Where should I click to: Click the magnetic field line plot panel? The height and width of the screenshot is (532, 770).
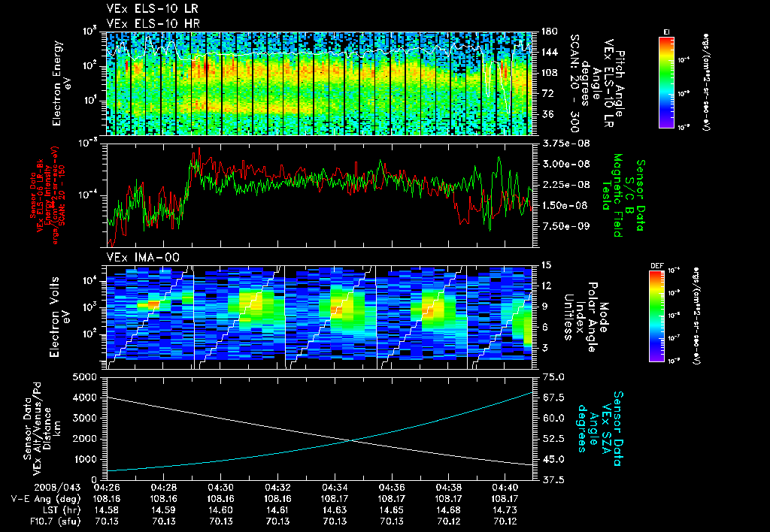click(x=320, y=195)
